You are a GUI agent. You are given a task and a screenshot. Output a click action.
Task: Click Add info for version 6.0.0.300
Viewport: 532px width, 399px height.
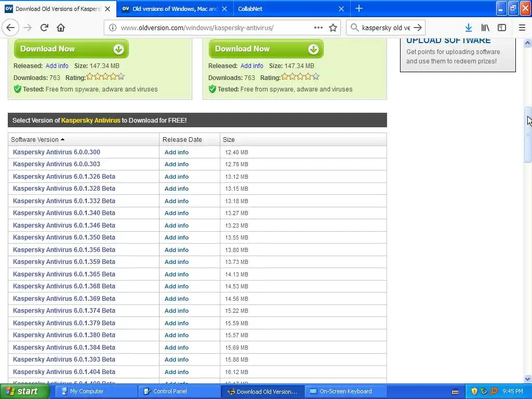point(177,152)
